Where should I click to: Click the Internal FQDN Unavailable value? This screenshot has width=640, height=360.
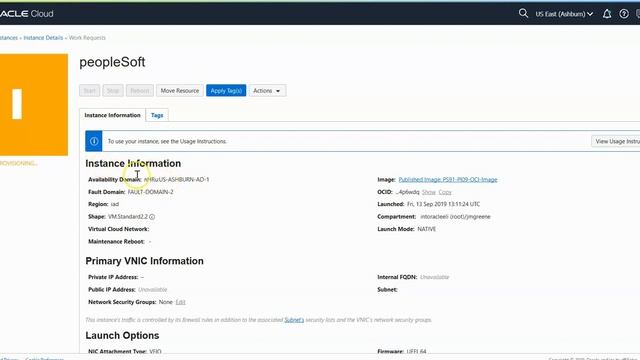point(434,277)
